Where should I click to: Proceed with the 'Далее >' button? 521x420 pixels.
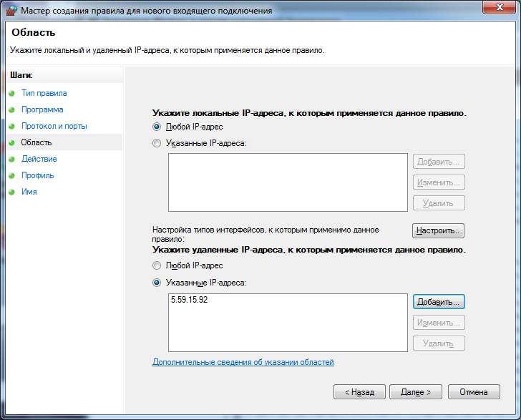[x=417, y=392]
